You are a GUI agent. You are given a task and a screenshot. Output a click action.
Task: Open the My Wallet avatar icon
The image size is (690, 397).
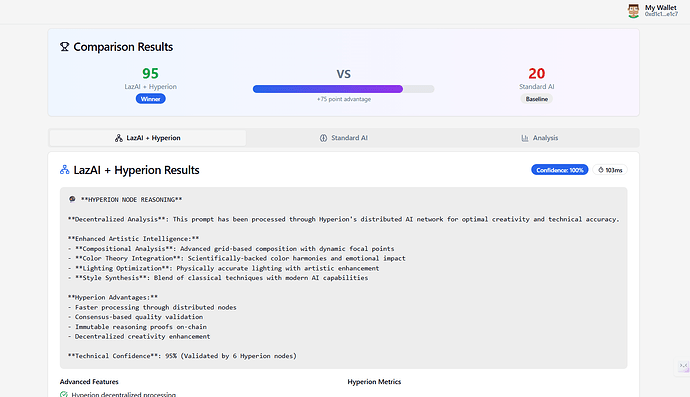coord(633,11)
